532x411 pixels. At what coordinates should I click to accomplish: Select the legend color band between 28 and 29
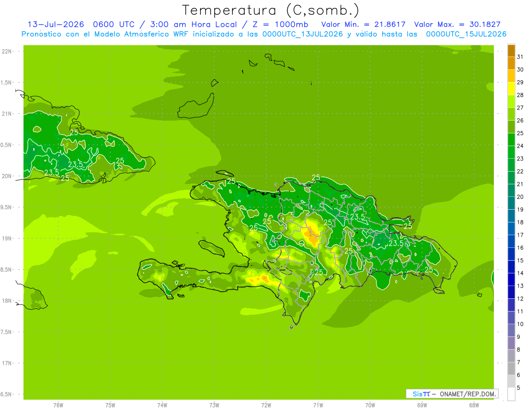tap(511, 89)
